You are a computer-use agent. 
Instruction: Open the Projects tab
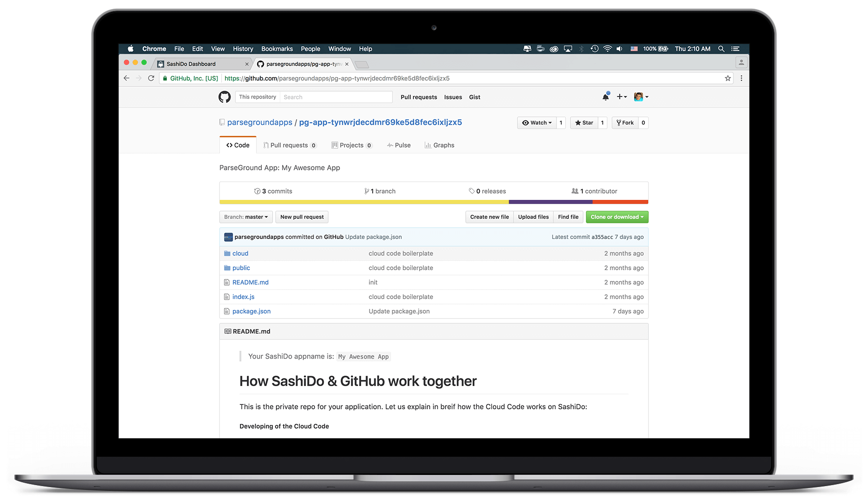pos(352,145)
